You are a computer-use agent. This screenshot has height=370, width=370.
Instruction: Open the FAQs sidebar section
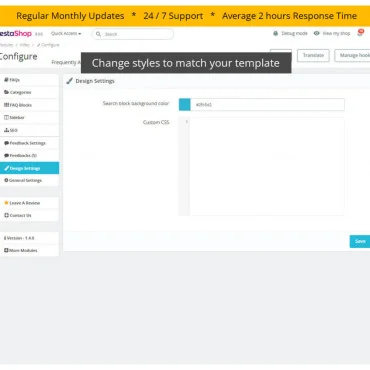point(29,80)
